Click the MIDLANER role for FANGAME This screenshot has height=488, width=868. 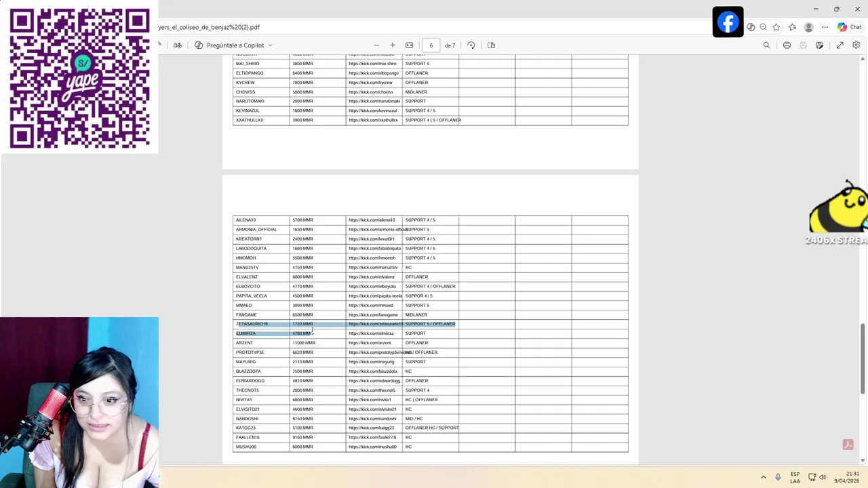[x=416, y=315]
